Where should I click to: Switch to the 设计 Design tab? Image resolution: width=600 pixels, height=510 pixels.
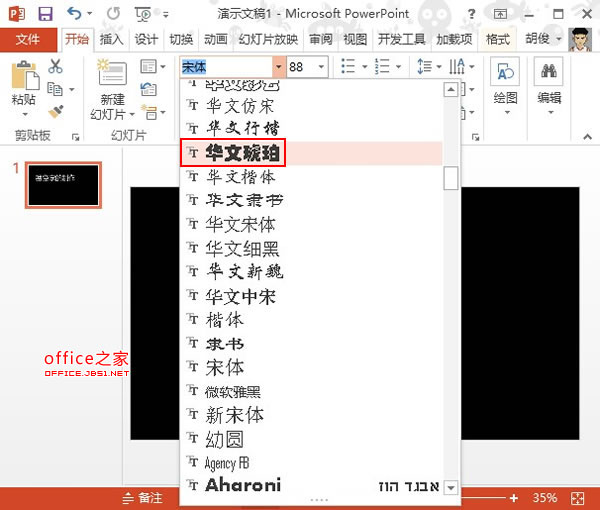click(x=146, y=39)
